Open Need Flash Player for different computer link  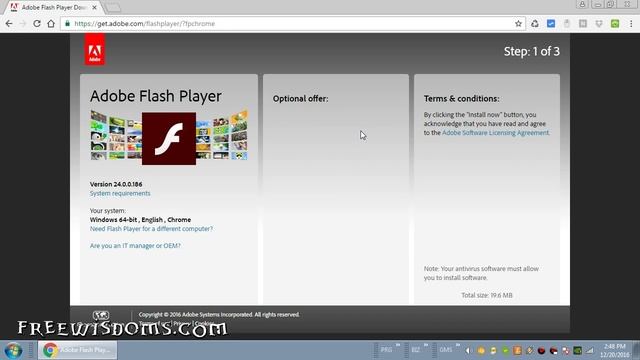[151, 229]
